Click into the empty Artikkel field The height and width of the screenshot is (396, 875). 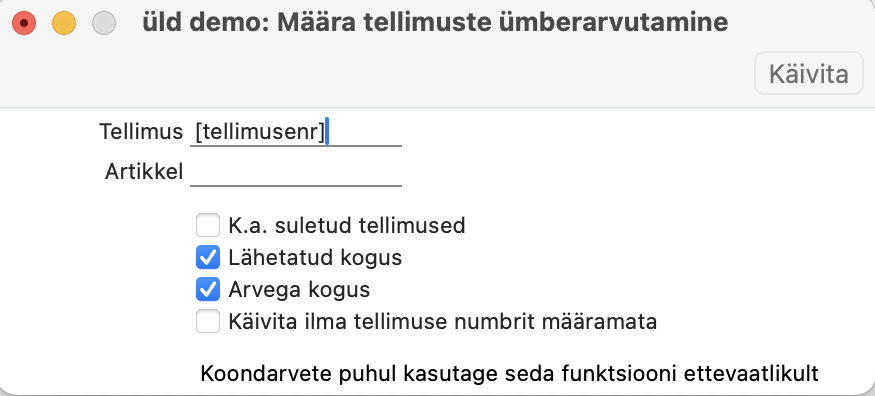tap(296, 172)
